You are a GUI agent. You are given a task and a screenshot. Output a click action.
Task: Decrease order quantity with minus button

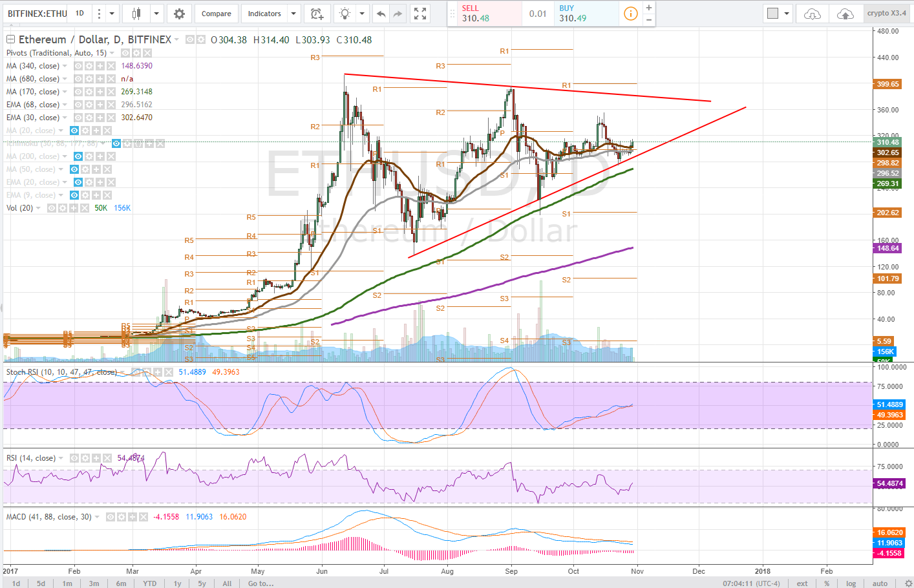[x=649, y=19]
